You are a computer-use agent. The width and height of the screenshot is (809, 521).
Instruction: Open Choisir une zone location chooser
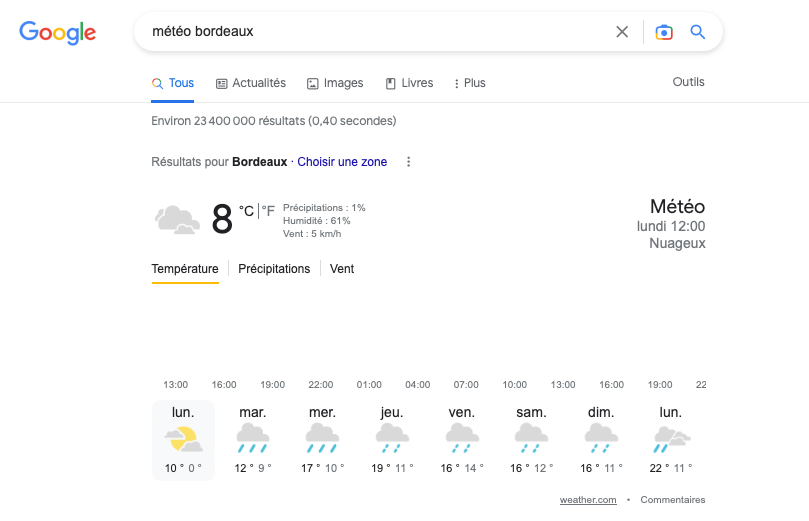point(342,162)
